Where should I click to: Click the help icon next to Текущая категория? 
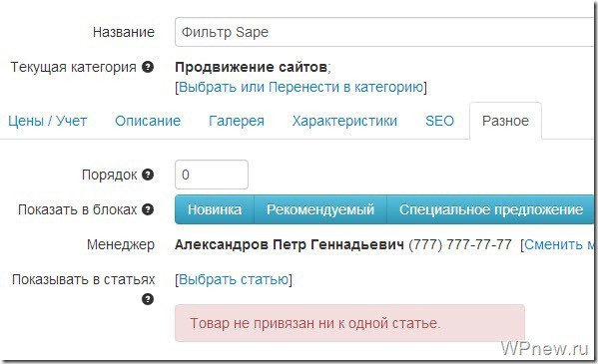coord(148,67)
